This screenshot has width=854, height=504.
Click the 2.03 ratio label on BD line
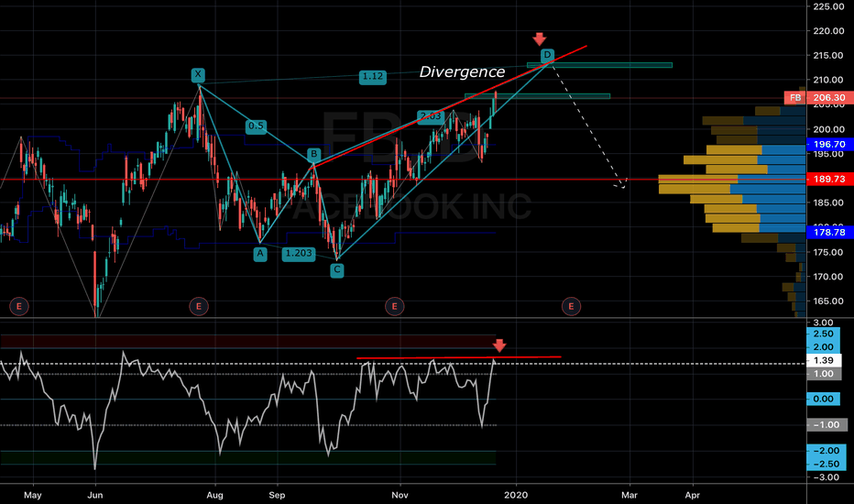[431, 116]
